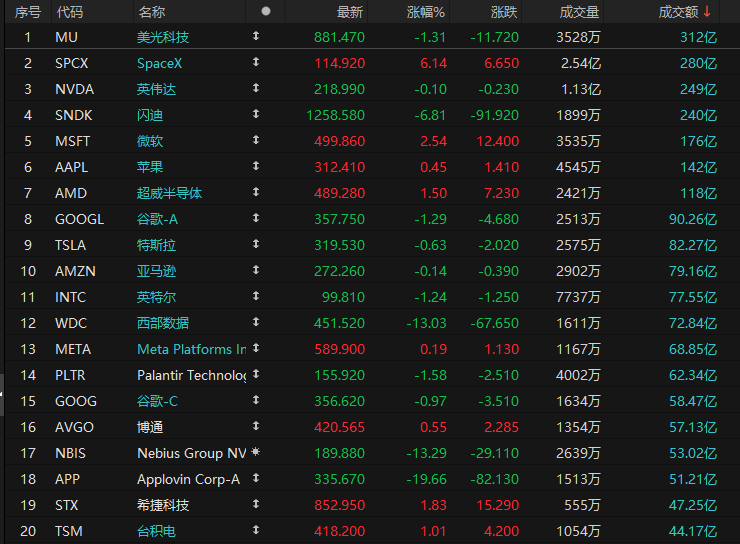This screenshot has height=544, width=740.
Task: Sort by the 涨幅% column header
Action: pyautogui.click(x=426, y=12)
